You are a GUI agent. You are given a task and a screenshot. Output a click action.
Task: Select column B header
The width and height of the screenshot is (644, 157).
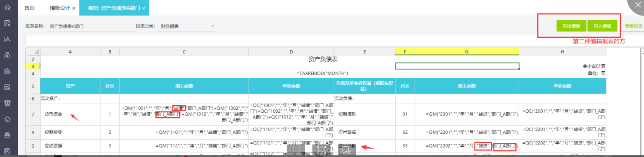click(x=110, y=51)
